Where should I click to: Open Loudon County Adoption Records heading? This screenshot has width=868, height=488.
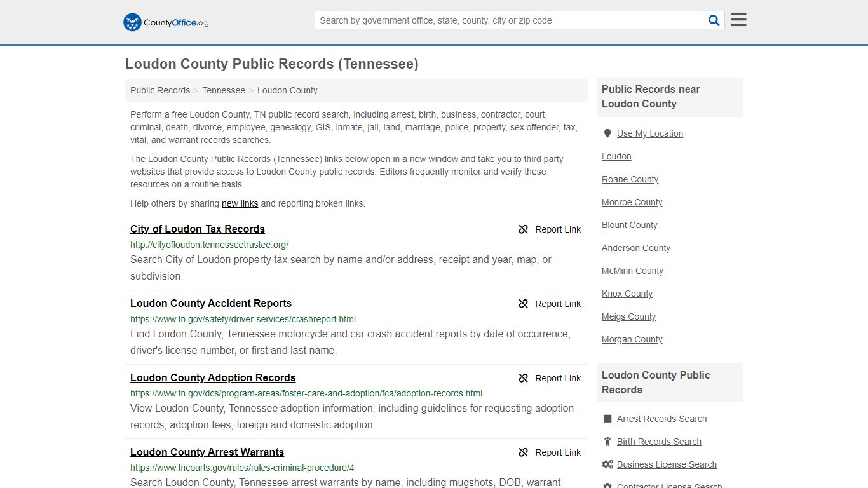[x=213, y=377]
